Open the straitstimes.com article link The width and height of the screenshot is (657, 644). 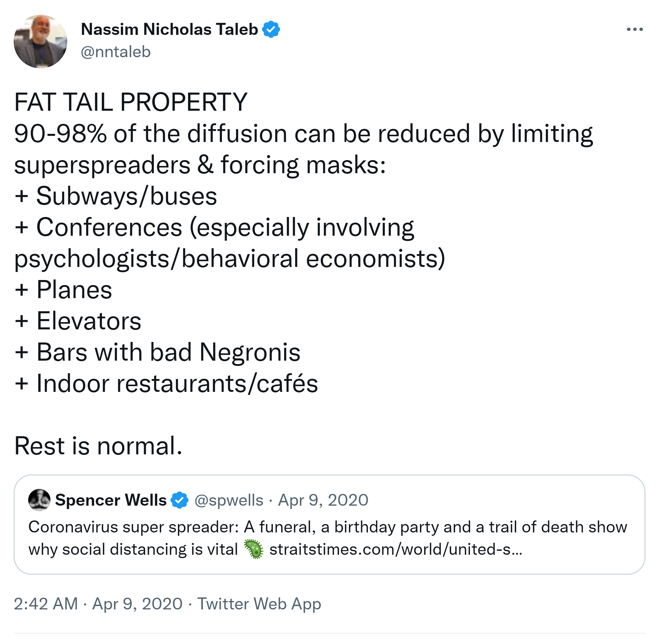tap(395, 549)
